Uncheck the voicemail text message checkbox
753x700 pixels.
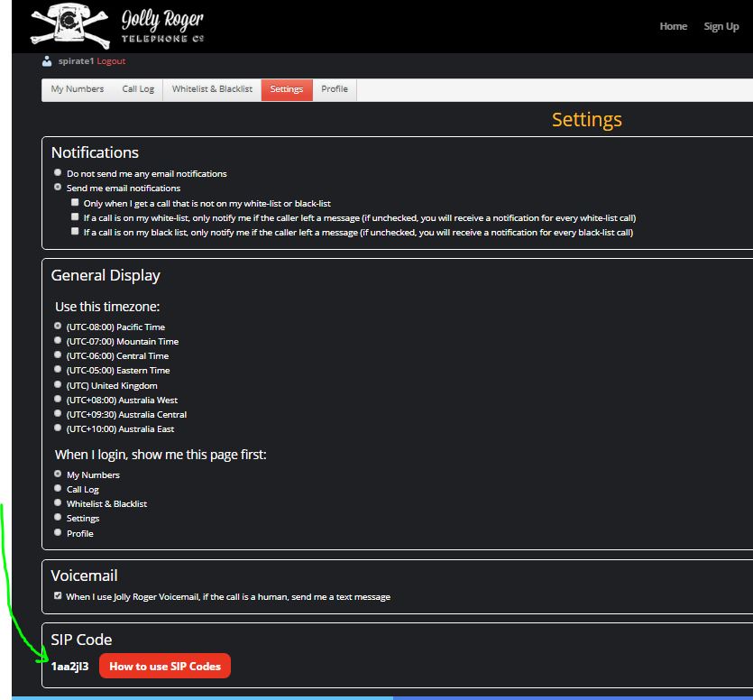59,596
